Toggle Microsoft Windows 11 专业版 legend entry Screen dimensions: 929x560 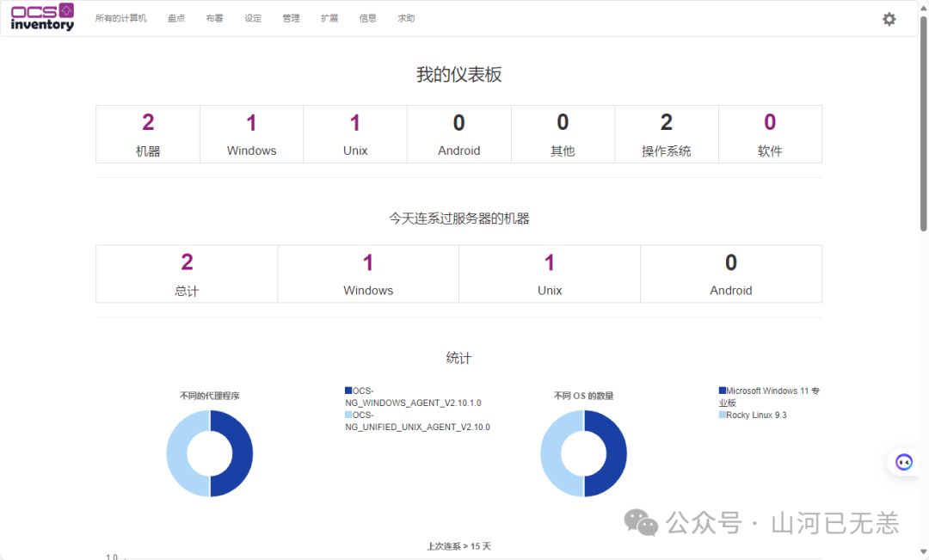coord(769,397)
